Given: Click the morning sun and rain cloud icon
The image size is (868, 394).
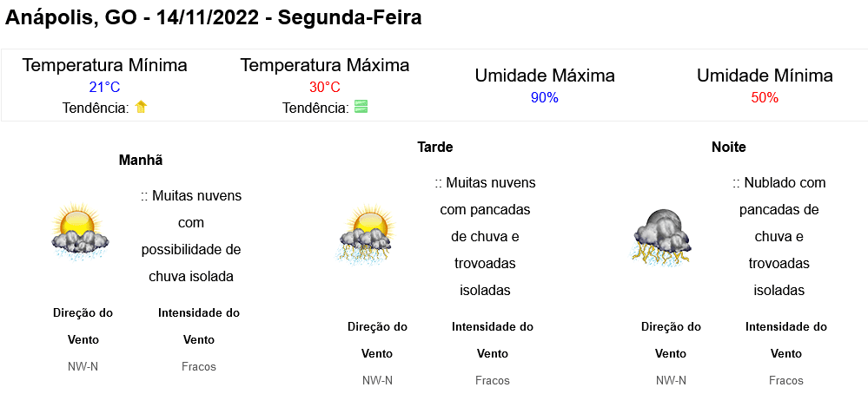Looking at the screenshot, I should 80,231.
